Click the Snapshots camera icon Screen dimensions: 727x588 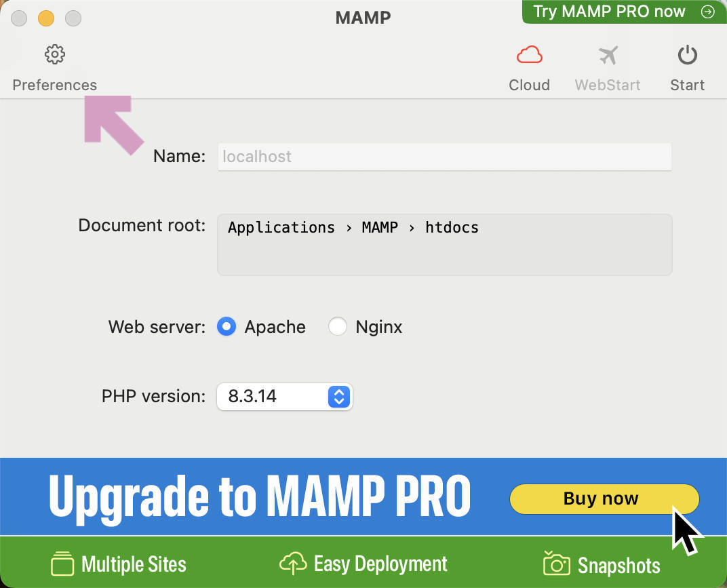(556, 563)
